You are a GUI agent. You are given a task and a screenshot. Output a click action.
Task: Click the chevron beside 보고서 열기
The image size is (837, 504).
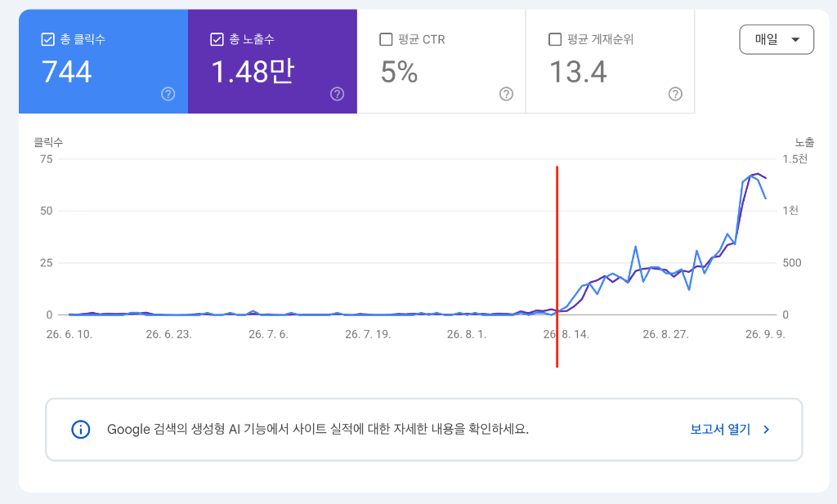[x=767, y=430]
